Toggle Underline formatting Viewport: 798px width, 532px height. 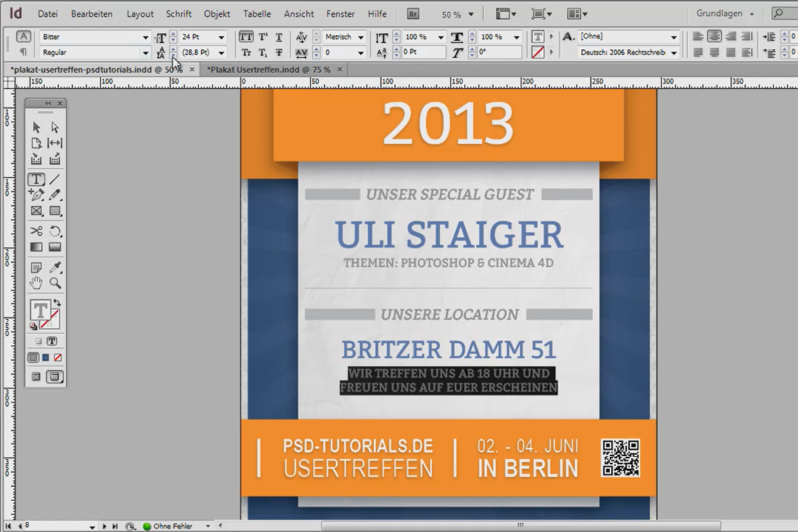click(x=279, y=37)
